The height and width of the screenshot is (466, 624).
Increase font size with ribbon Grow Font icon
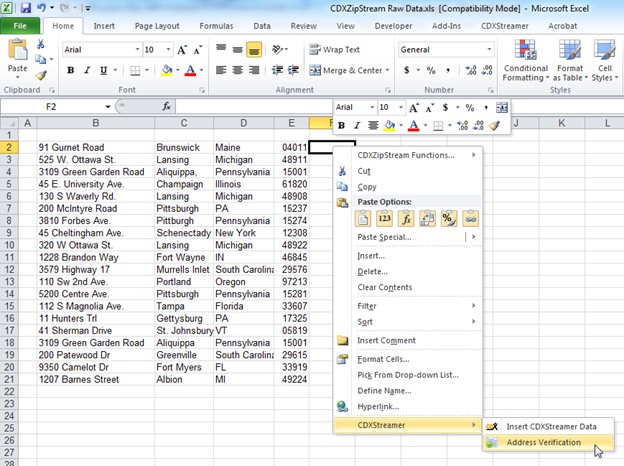pos(182,50)
